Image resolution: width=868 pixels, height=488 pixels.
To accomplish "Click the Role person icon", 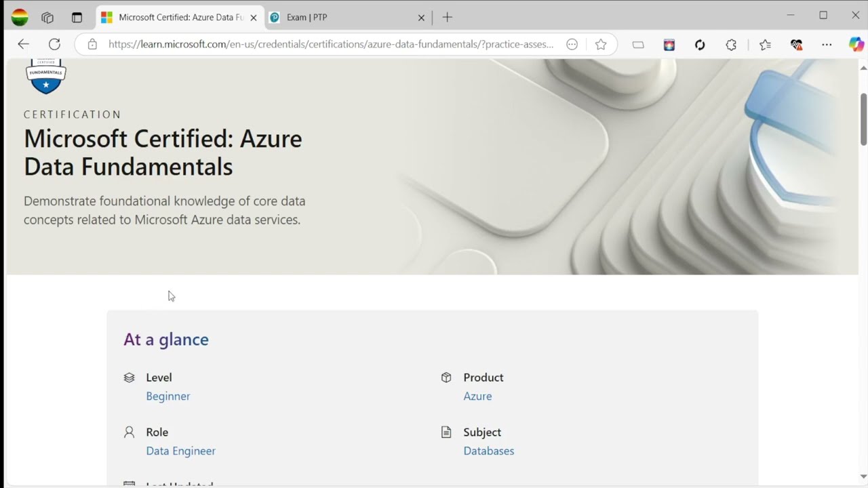I will (130, 432).
